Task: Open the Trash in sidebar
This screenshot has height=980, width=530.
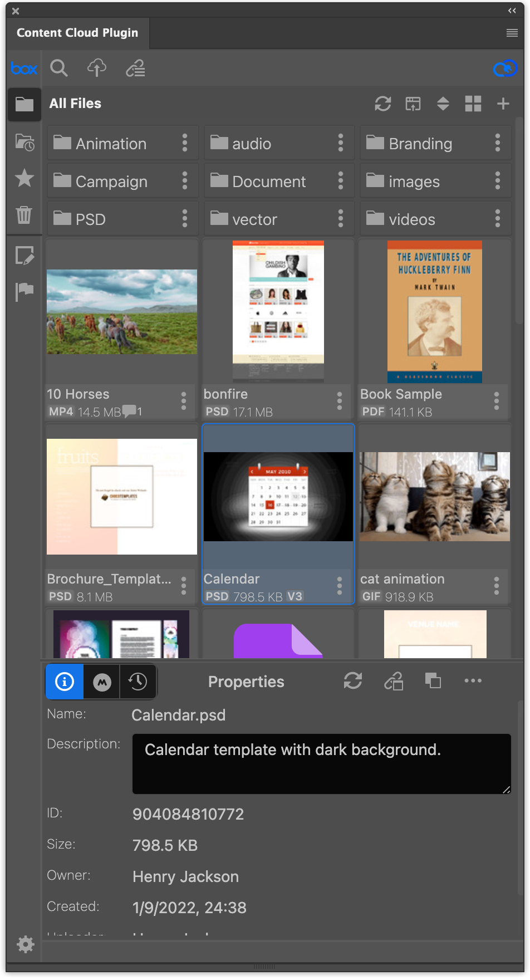Action: tap(24, 214)
